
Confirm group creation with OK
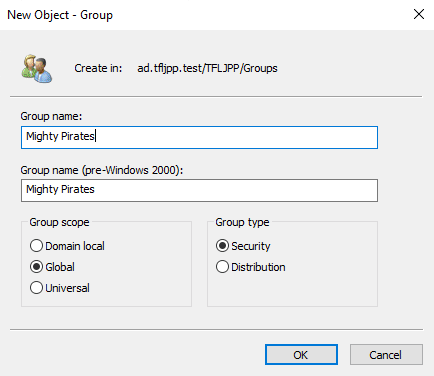tap(301, 355)
